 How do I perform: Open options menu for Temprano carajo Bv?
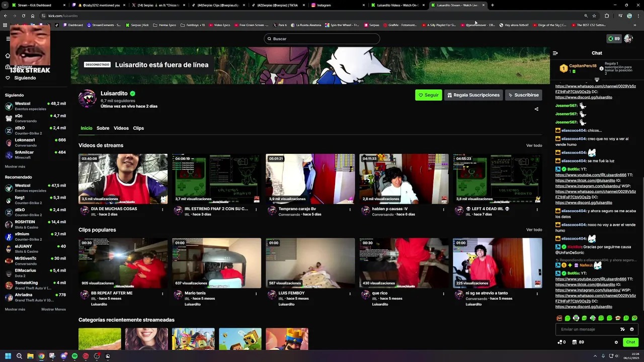[x=350, y=209]
